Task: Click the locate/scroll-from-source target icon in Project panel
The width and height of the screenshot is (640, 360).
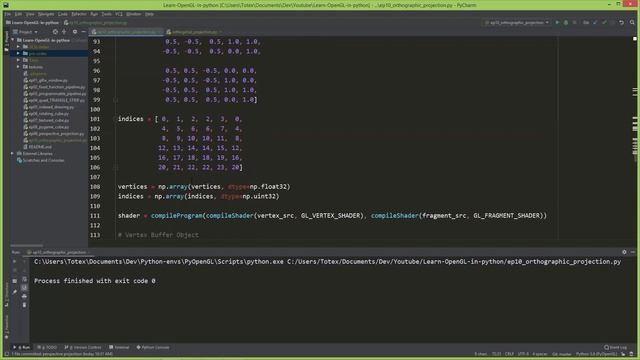Action: (55, 31)
